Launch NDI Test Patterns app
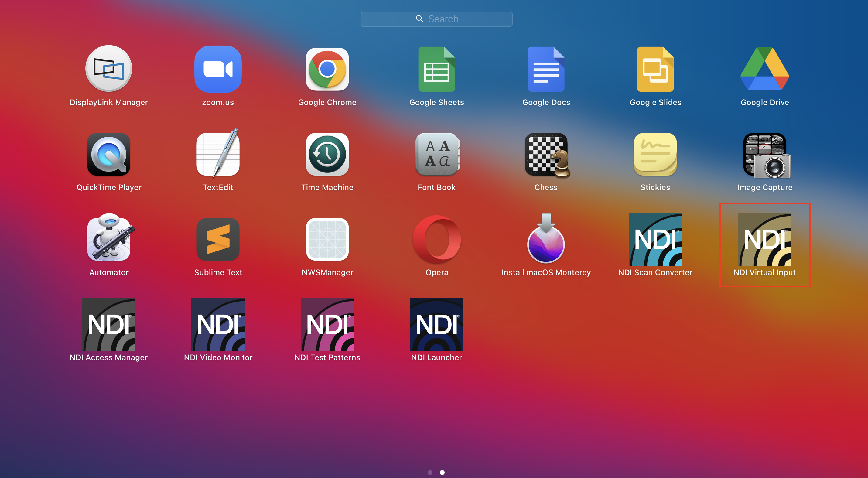 (327, 324)
